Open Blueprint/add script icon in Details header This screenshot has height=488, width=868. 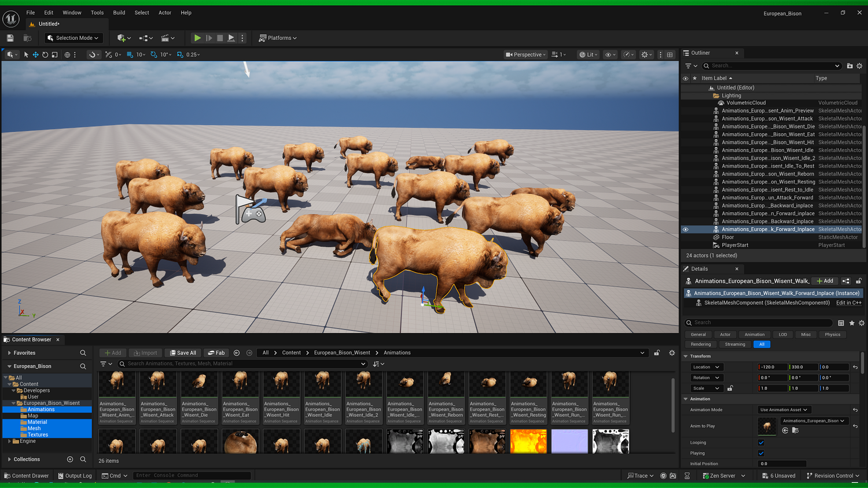846,281
